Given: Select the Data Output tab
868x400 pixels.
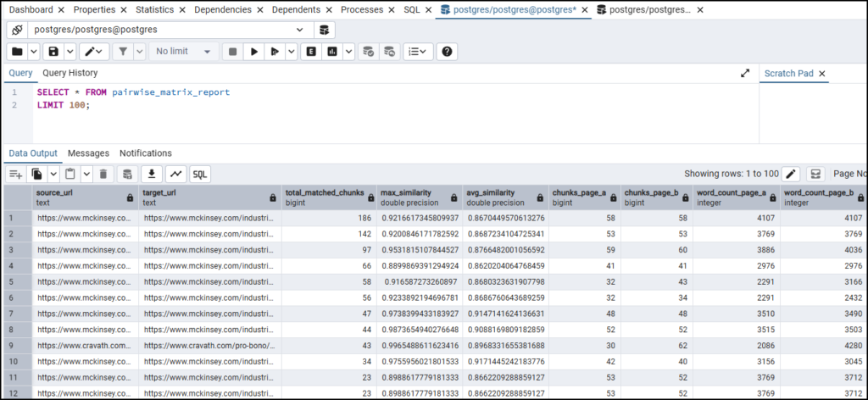Looking at the screenshot, I should (x=33, y=153).
